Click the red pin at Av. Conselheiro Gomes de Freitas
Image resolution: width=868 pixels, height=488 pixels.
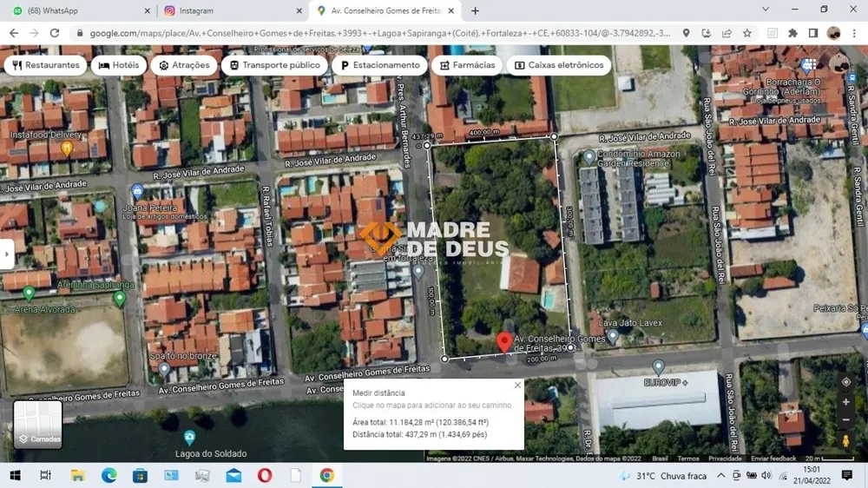(503, 342)
